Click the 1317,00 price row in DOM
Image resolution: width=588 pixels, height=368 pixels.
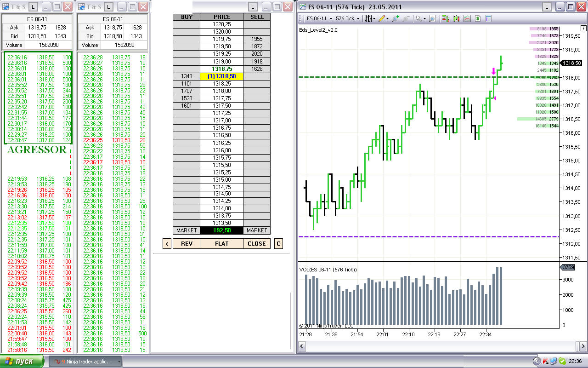222,121
